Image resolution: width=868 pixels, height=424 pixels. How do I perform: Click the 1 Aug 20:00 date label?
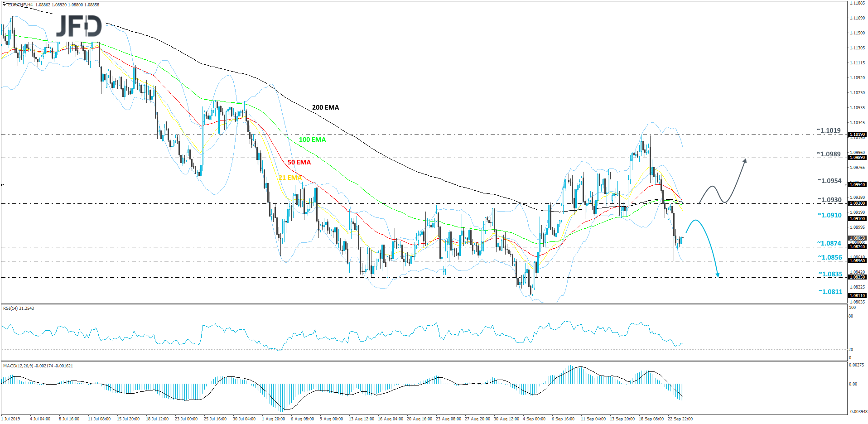click(x=274, y=419)
